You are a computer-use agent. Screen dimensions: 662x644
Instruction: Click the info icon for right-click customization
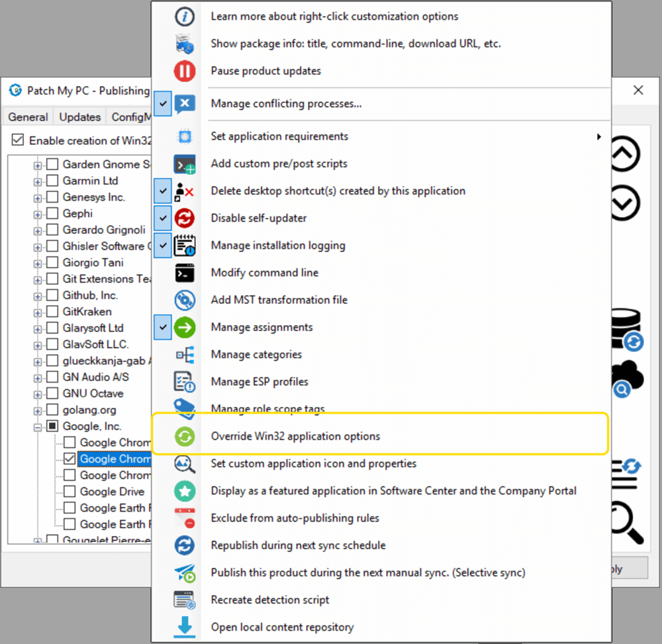click(x=185, y=17)
